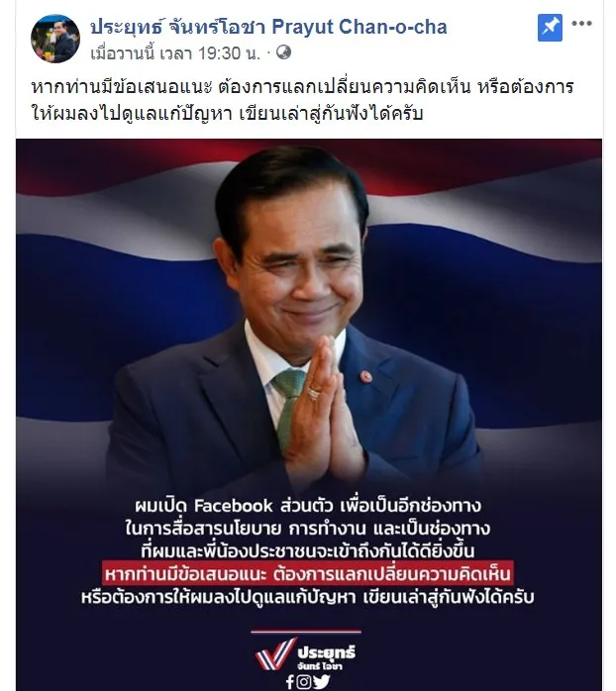Click the last line of image text

tap(307, 598)
